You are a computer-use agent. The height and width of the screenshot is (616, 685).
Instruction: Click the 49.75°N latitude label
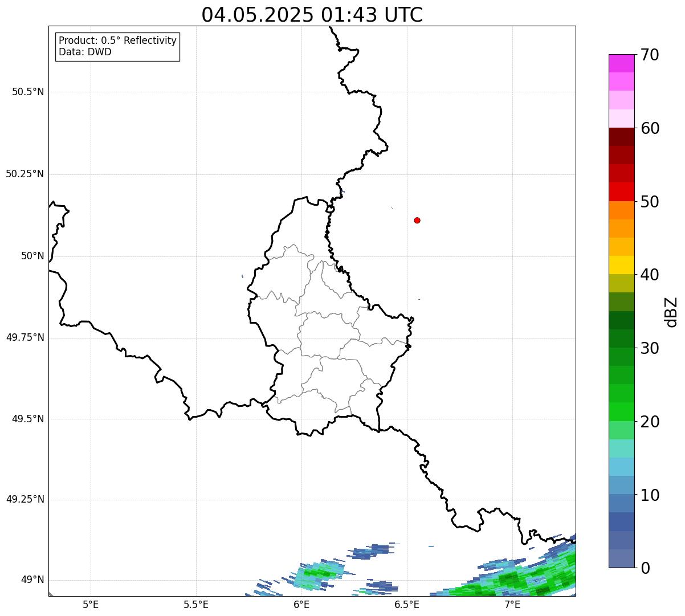coord(25,337)
